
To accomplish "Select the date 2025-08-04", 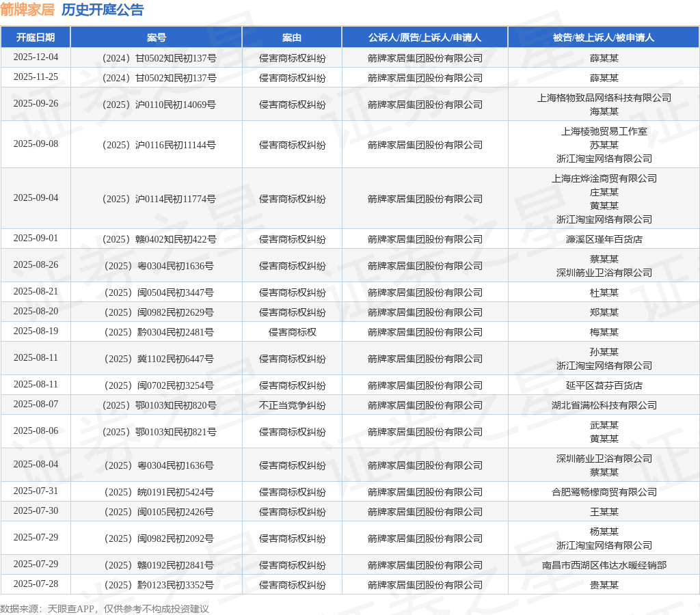I will pyautogui.click(x=36, y=465).
